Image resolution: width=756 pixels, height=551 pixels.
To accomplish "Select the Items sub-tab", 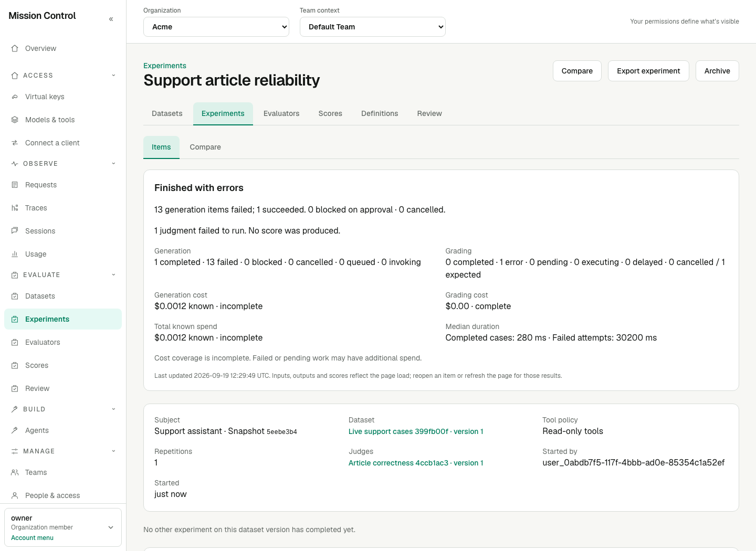I will click(x=161, y=147).
